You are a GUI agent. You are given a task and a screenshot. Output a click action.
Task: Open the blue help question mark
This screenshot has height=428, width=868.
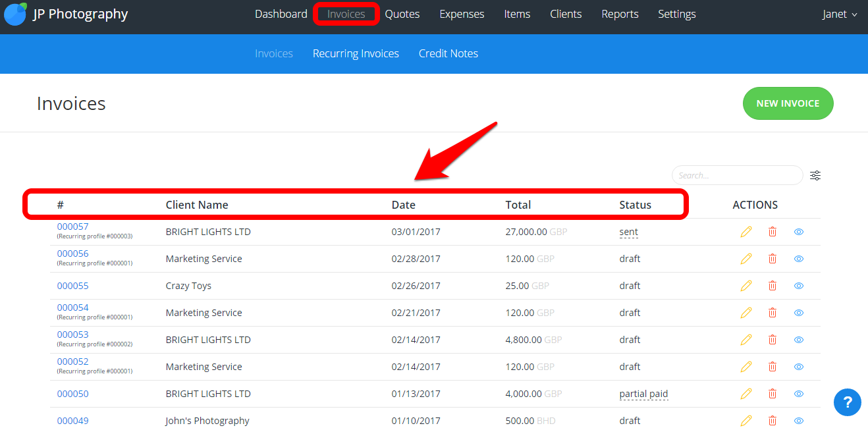848,402
